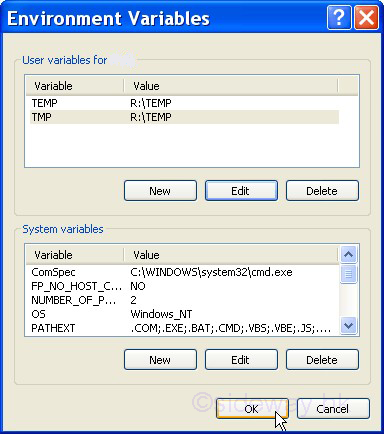Click the system variables scrollbar thumb

(x=348, y=274)
